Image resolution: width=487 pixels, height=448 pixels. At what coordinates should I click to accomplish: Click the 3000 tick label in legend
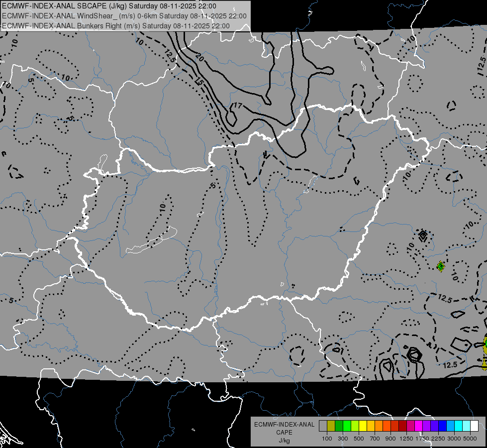[x=454, y=439]
